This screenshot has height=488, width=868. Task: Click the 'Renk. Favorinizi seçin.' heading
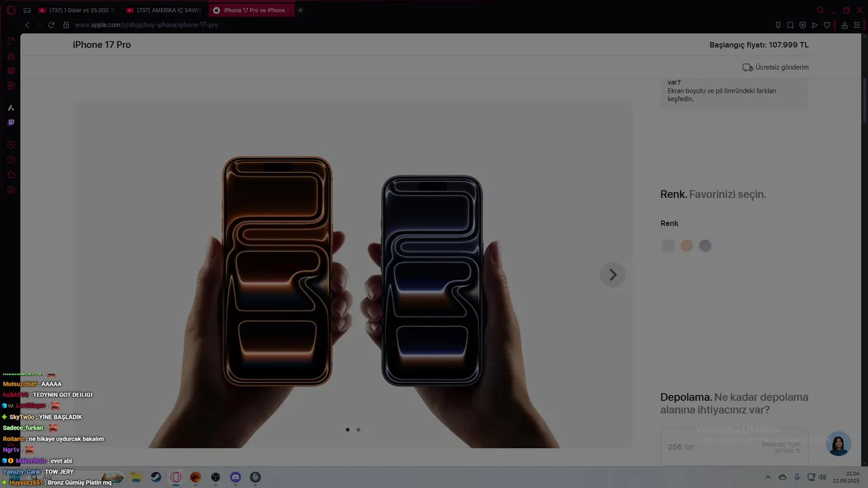(x=713, y=195)
